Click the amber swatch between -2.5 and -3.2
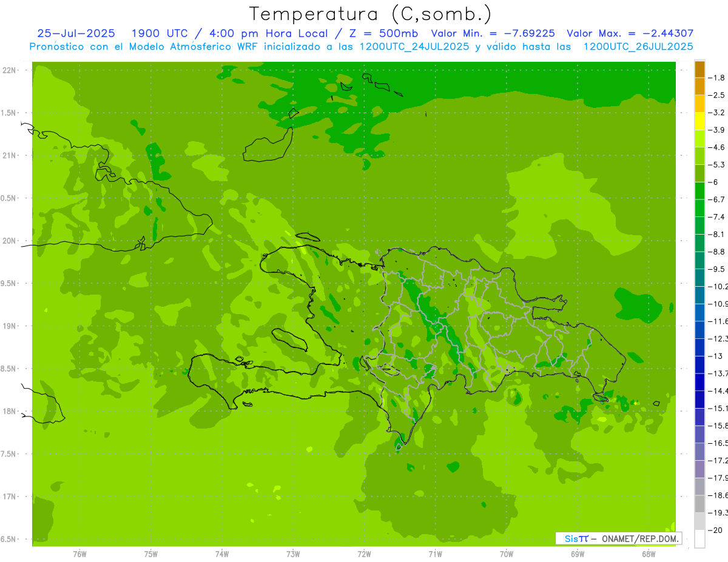Screen dimensions: 728x562 click(x=699, y=104)
